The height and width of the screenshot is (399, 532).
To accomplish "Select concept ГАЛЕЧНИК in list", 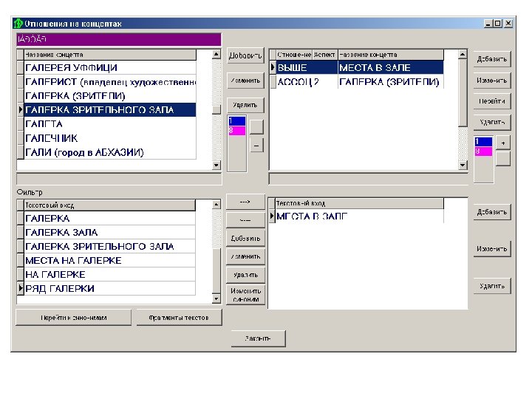I will 110,138.
